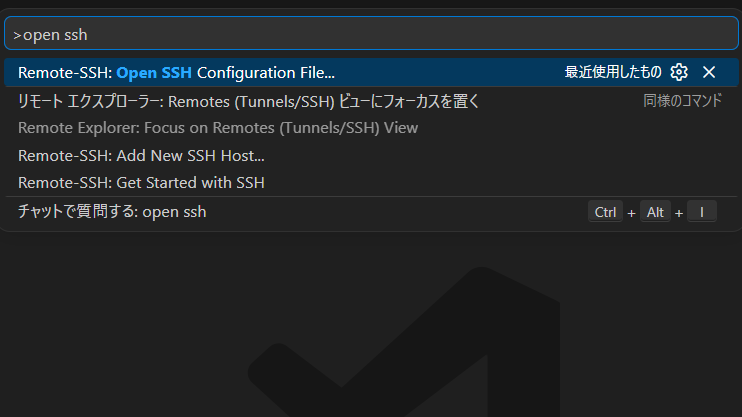The height and width of the screenshot is (417, 742).
Task: Click the 最近使用したもの label
Action: pos(613,72)
